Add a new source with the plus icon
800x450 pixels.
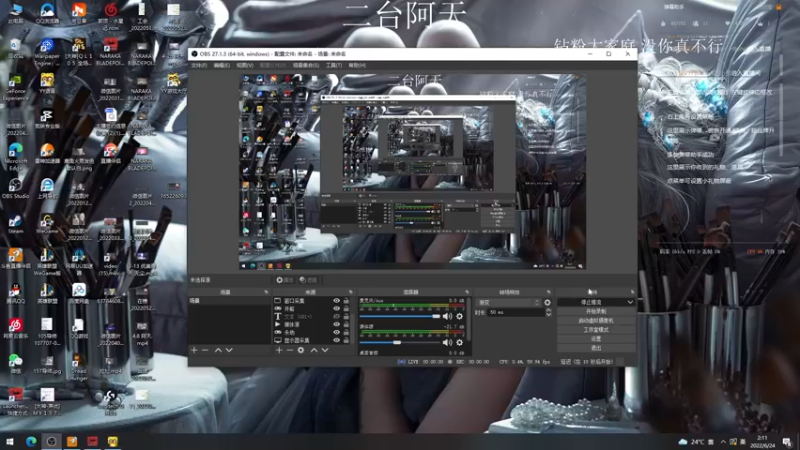coord(279,350)
